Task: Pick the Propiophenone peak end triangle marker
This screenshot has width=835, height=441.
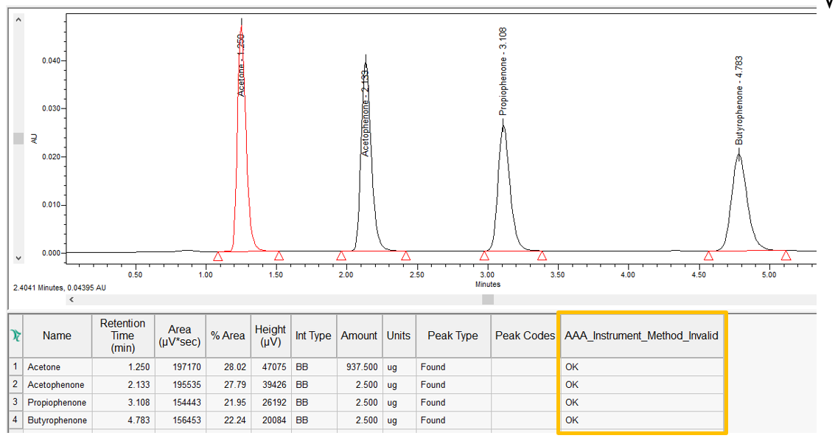Action: [542, 257]
